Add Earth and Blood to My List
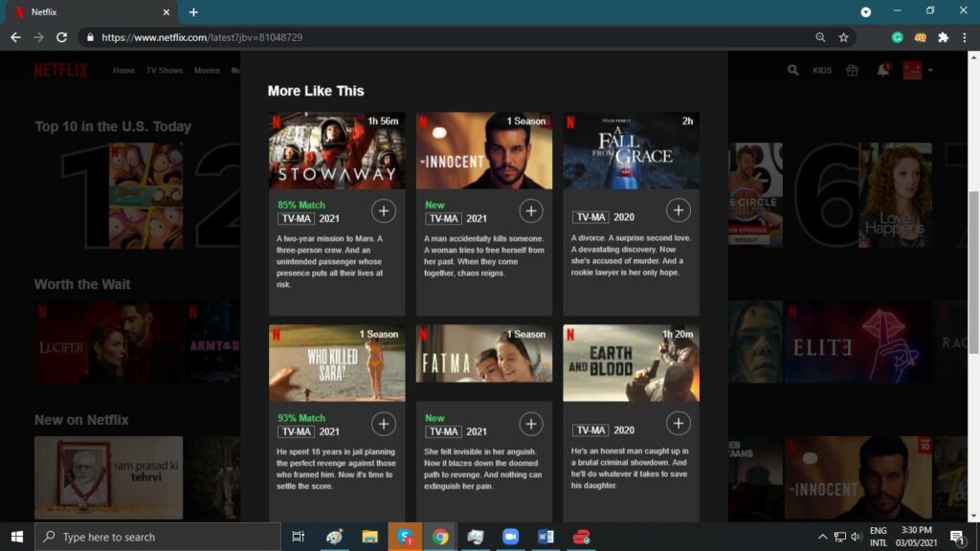The image size is (980, 551). [678, 424]
